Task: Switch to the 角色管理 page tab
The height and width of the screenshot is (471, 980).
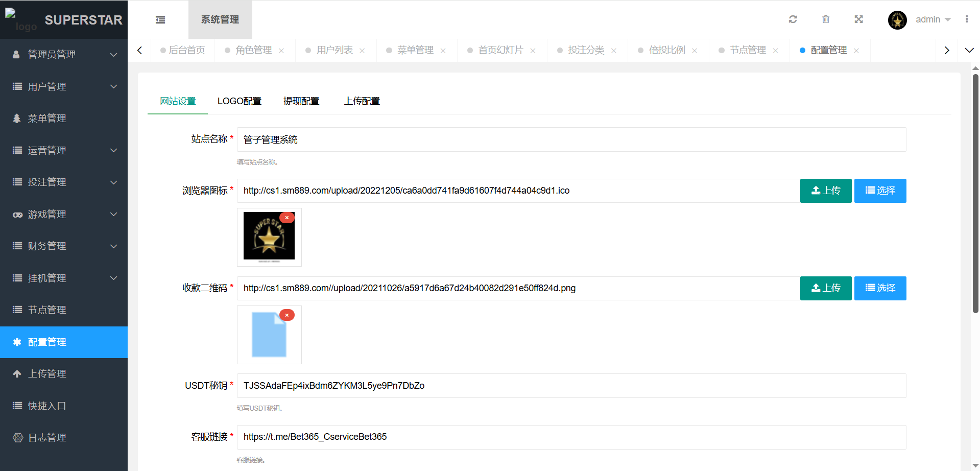Action: pyautogui.click(x=254, y=50)
